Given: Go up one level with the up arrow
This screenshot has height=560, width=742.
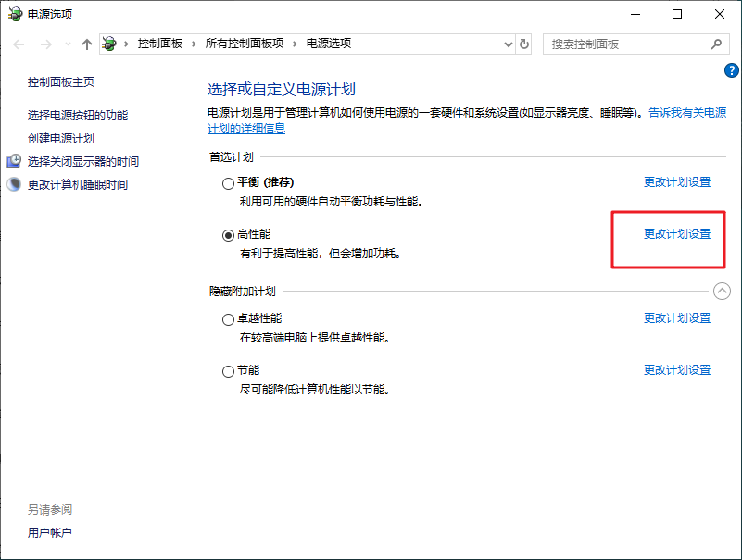Looking at the screenshot, I should tap(86, 44).
